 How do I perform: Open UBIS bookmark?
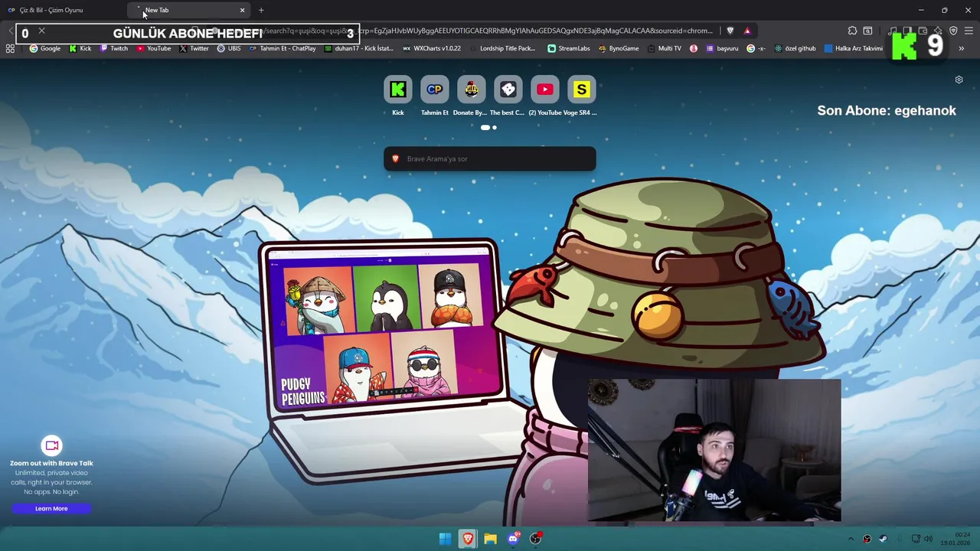point(229,48)
